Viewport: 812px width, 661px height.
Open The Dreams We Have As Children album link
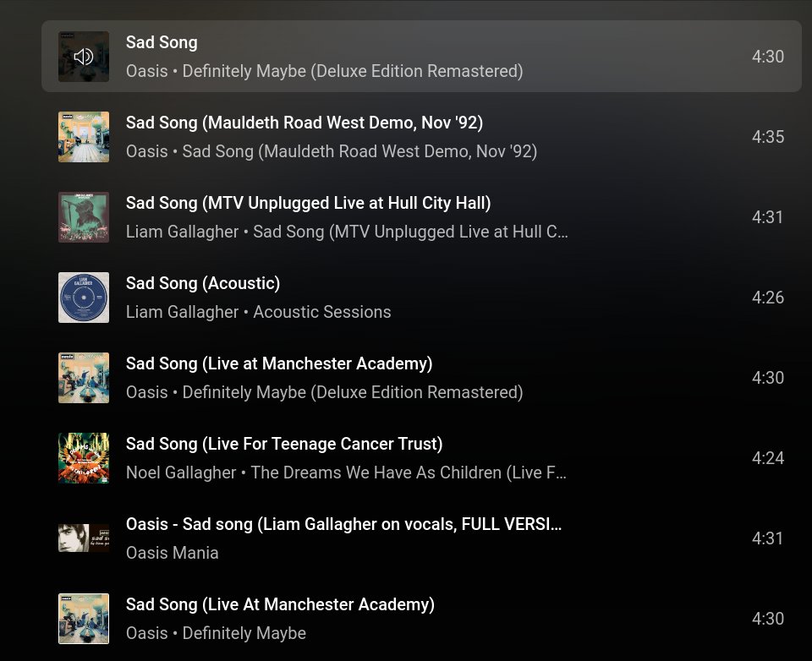coord(409,472)
